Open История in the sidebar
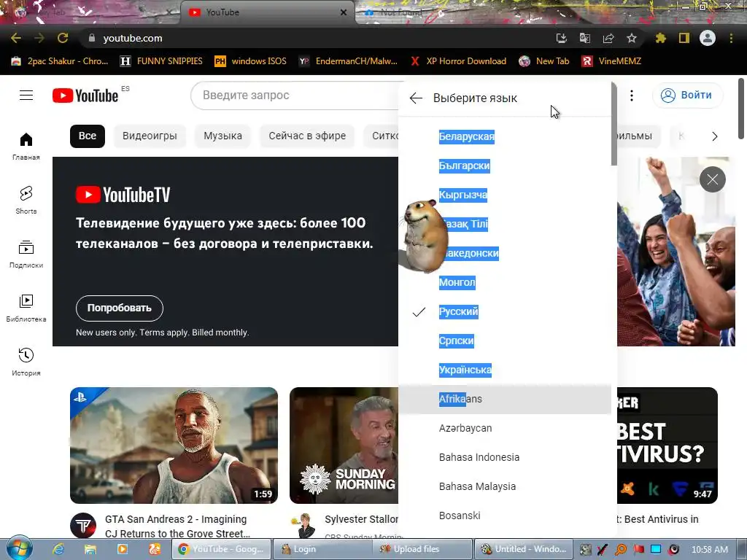747x560 pixels. tap(26, 362)
